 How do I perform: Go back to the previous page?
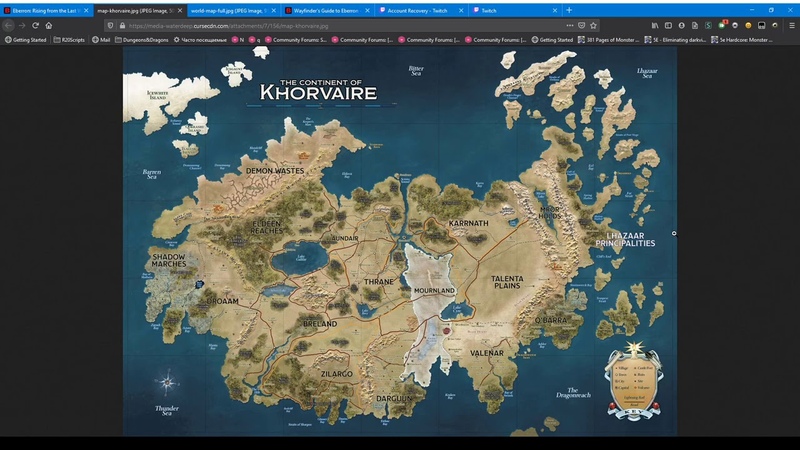8,26
